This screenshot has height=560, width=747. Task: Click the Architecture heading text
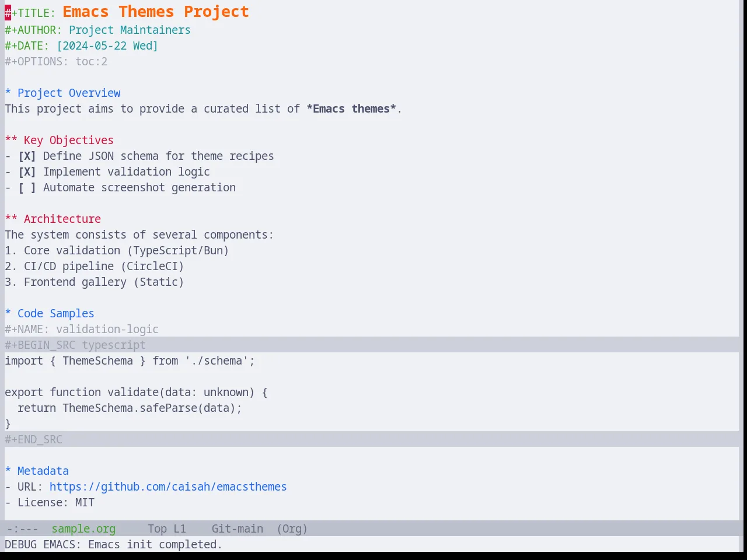[x=62, y=219]
